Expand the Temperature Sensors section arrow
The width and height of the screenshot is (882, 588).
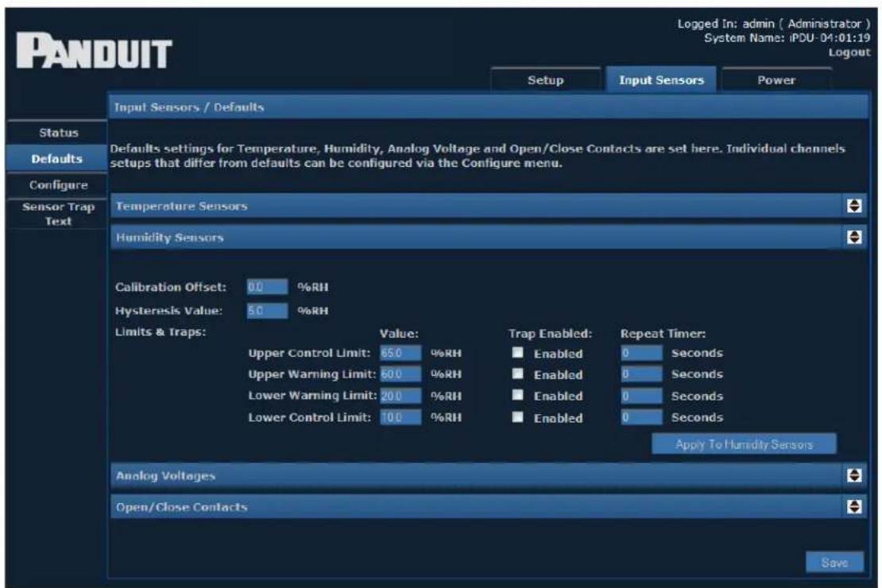click(854, 206)
